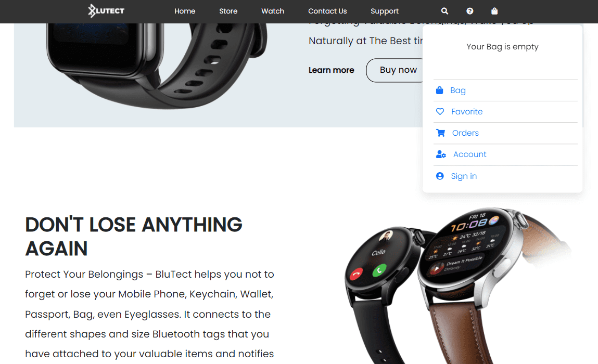Navigate to Contact Us

[327, 11]
